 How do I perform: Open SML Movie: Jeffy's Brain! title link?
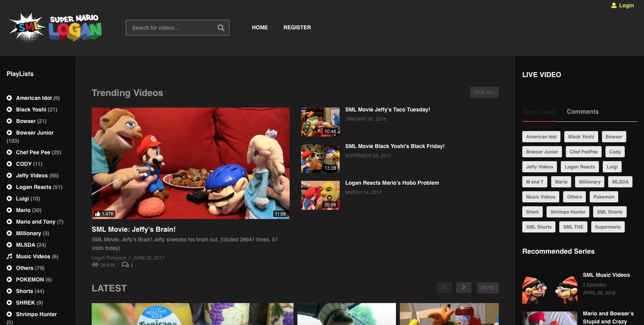coord(134,229)
